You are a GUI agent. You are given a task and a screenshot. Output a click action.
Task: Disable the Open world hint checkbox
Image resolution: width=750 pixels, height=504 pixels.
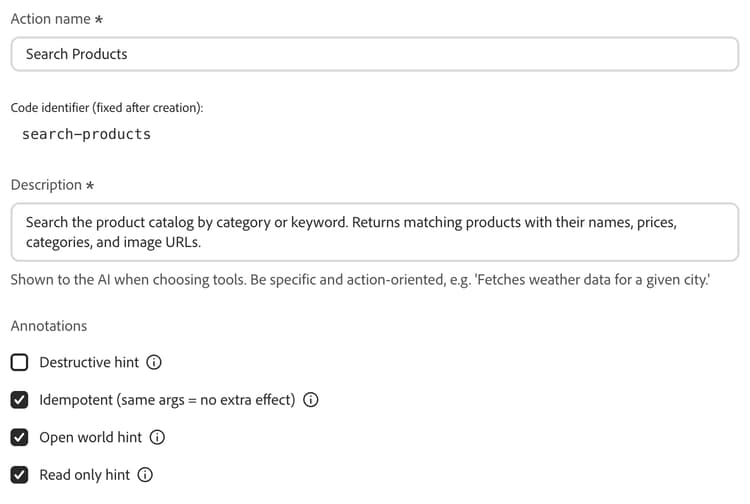point(19,437)
